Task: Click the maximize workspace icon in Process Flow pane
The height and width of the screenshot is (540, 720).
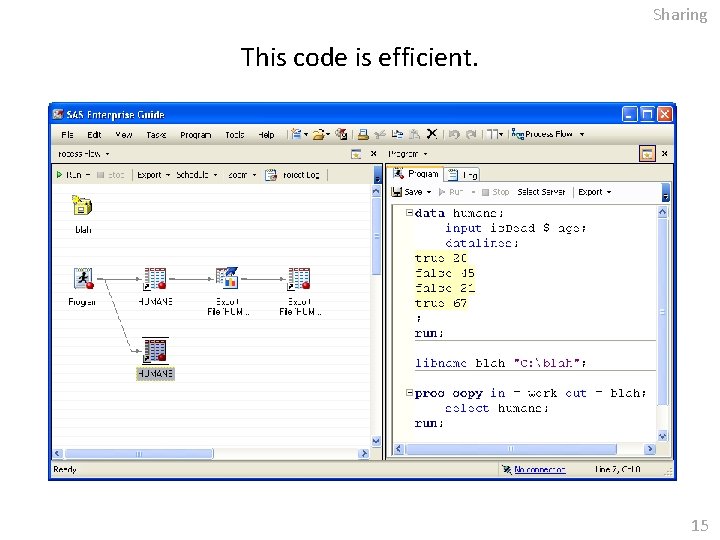Action: click(x=356, y=154)
